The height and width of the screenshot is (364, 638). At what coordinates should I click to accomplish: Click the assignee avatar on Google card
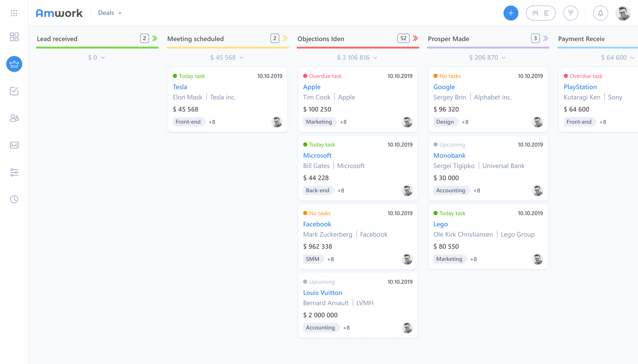[537, 122]
